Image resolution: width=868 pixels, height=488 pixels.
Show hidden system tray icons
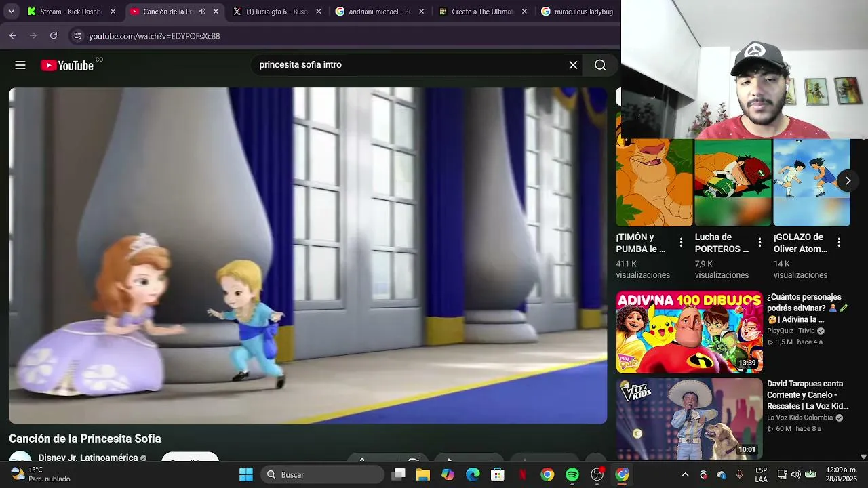(x=685, y=474)
